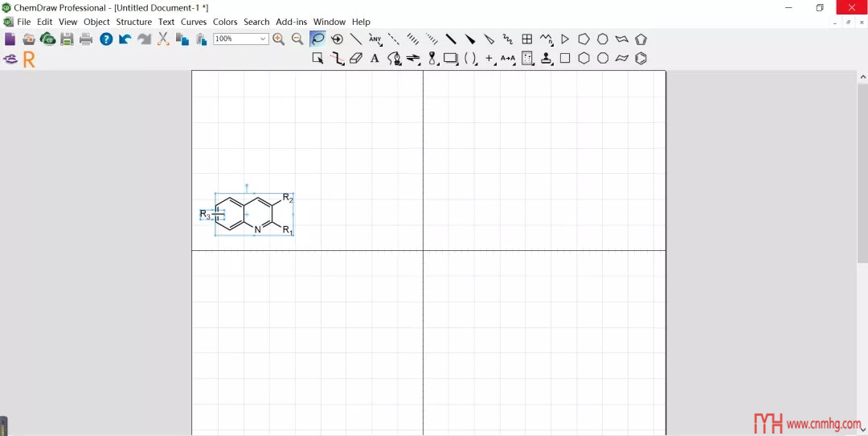Select the Cyclooctane ring tool
The height and width of the screenshot is (436, 868).
(x=603, y=58)
